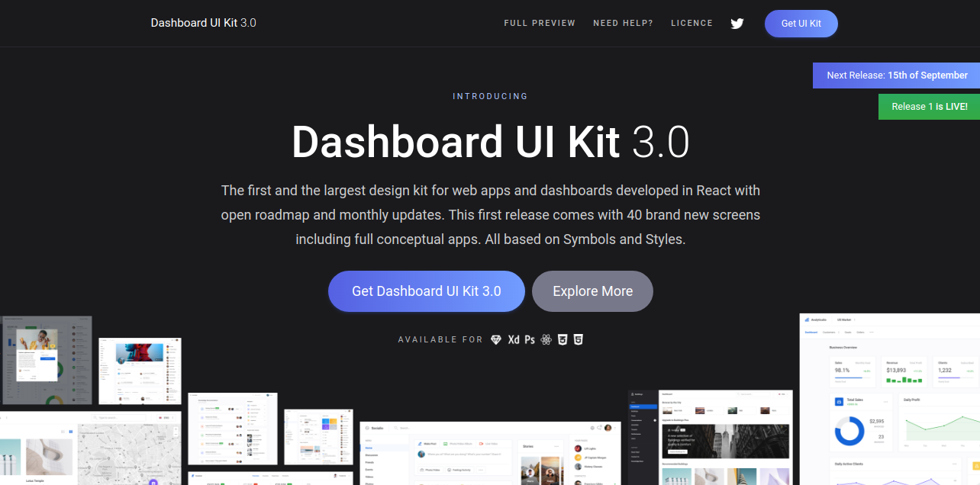The image size is (980, 485).
Task: Click the Get UI Kit header button
Action: coord(801,24)
